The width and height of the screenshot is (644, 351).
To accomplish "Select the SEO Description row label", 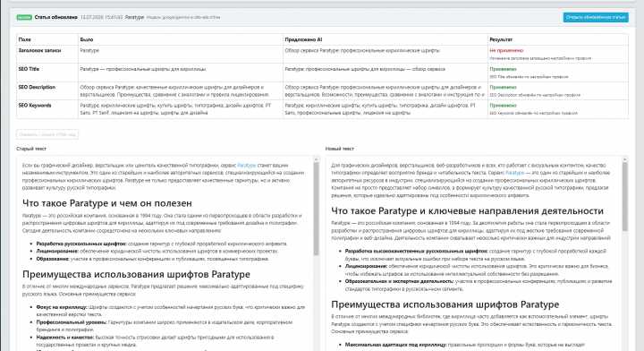I will tap(37, 87).
